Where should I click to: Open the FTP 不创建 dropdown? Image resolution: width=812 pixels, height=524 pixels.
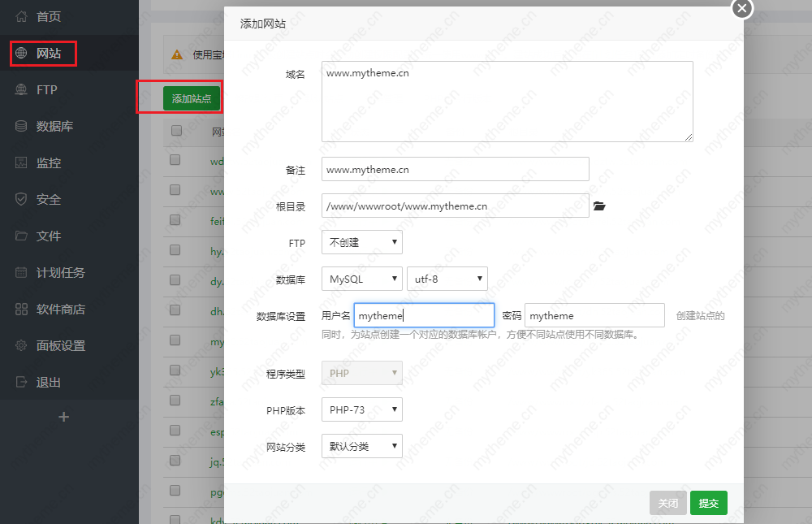click(x=361, y=242)
